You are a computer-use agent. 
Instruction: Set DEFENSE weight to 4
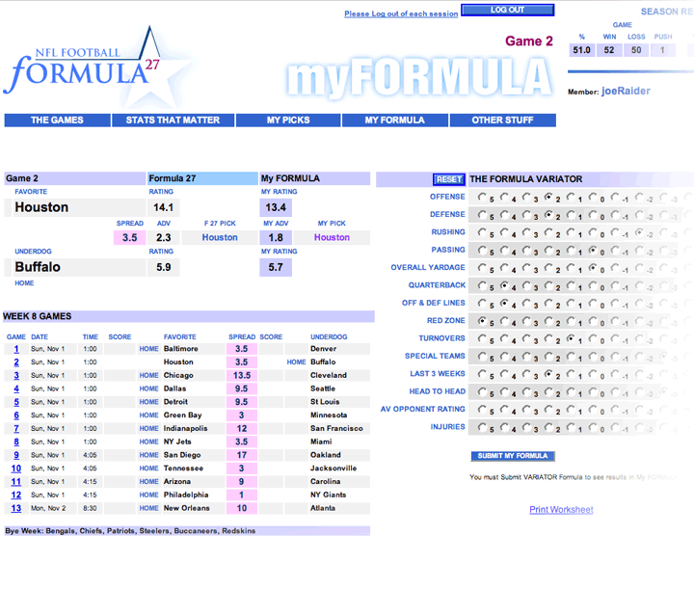coord(504,215)
